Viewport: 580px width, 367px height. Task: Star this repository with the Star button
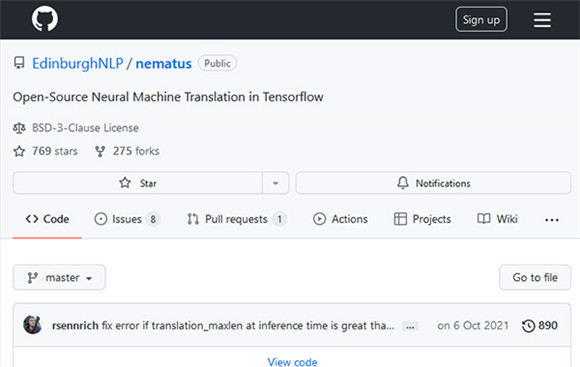[138, 183]
